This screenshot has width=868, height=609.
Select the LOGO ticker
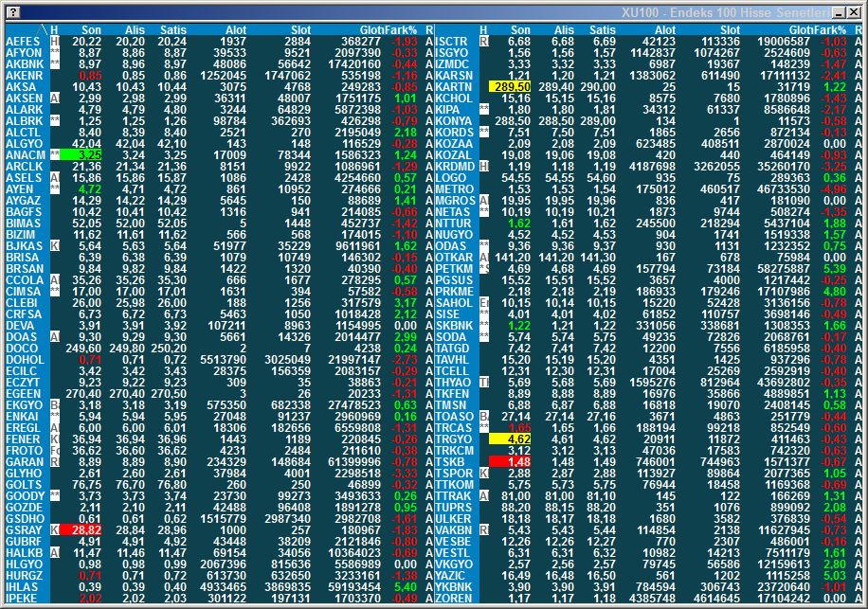pos(451,178)
